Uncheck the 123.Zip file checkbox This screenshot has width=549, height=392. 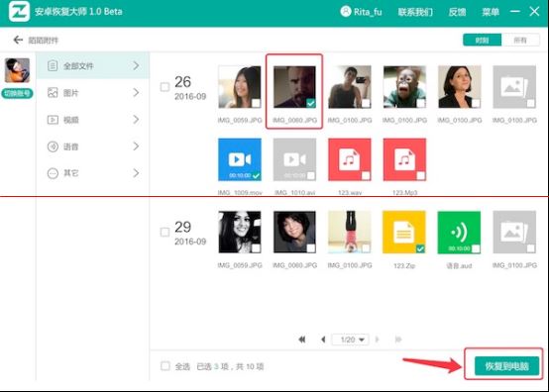coord(420,248)
